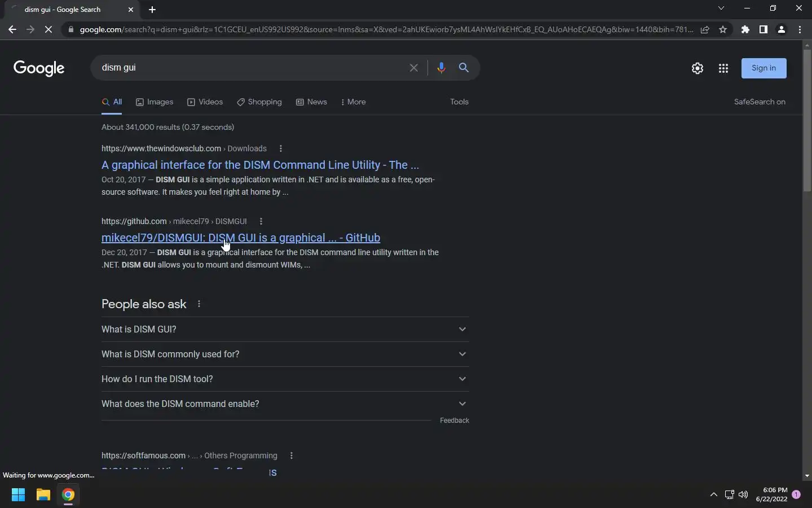Click scrollbar down arrow
The width and height of the screenshot is (812, 508).
pyautogui.click(x=807, y=476)
